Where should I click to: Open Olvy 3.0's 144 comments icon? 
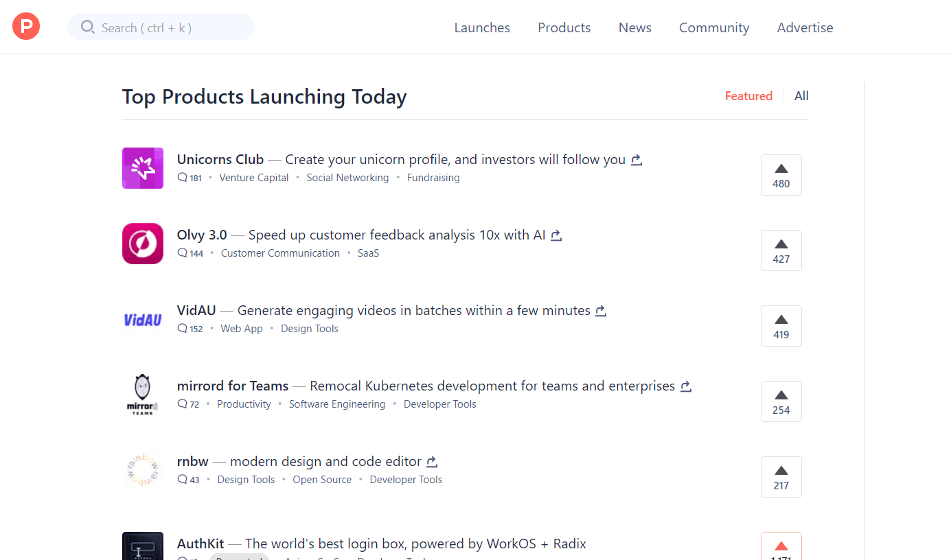[x=182, y=253]
